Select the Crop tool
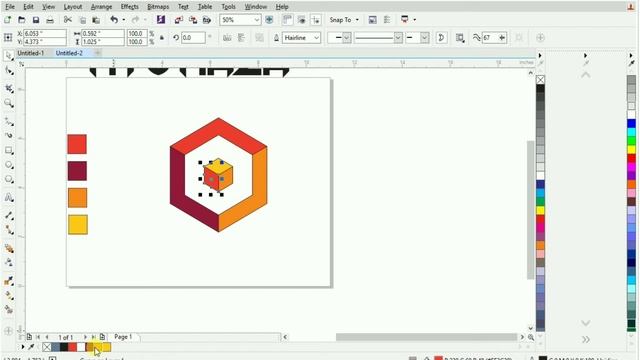640x360 pixels. pyautogui.click(x=9, y=88)
